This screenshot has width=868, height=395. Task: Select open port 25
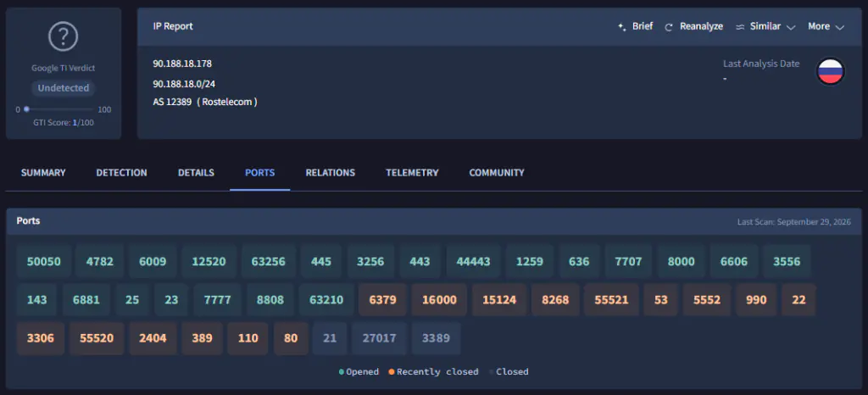pos(132,300)
